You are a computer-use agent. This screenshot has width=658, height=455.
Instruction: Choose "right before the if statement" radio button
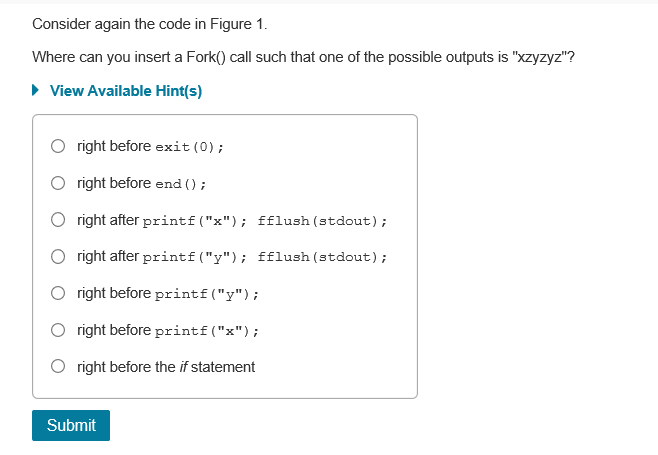59,367
